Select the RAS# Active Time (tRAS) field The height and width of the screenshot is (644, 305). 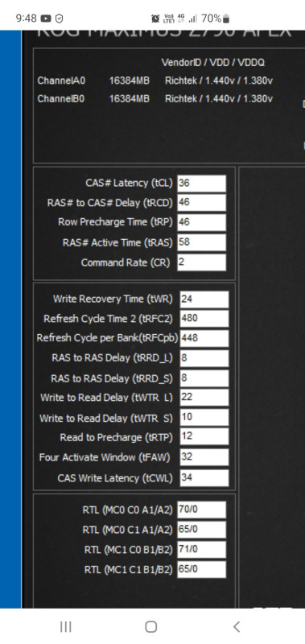pyautogui.click(x=201, y=242)
